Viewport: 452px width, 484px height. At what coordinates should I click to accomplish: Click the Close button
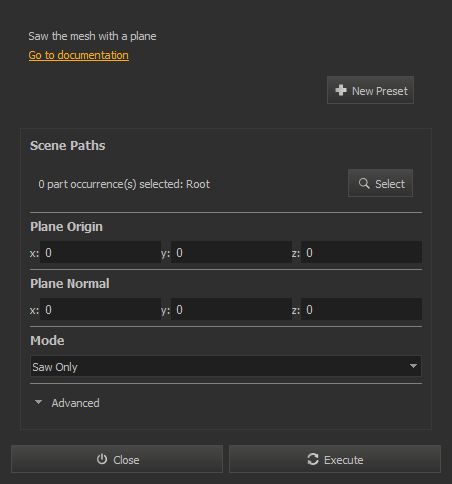(x=117, y=459)
